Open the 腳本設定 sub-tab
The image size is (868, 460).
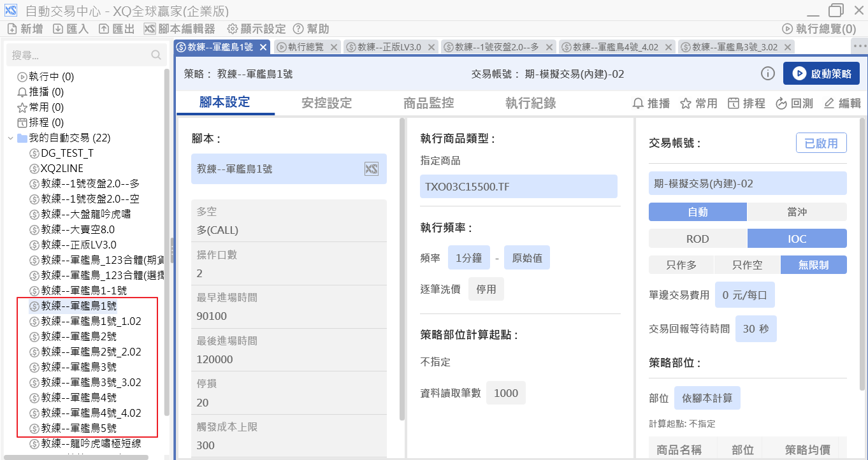click(x=224, y=103)
